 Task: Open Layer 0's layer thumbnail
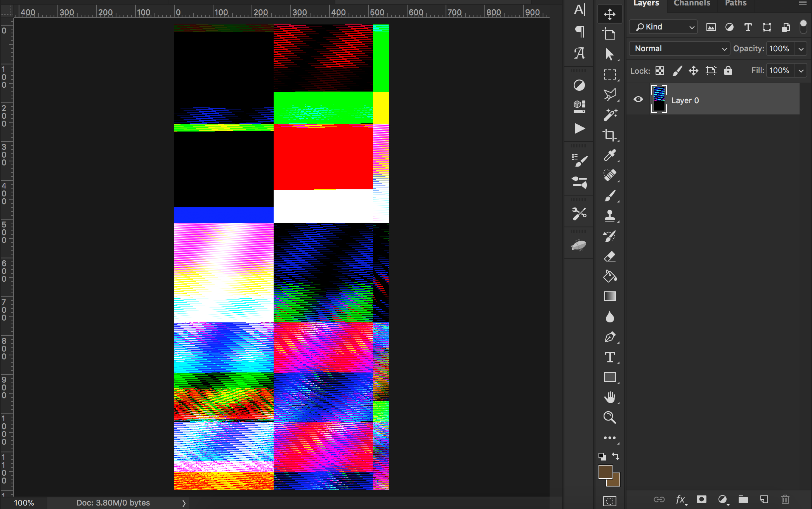[659, 99]
